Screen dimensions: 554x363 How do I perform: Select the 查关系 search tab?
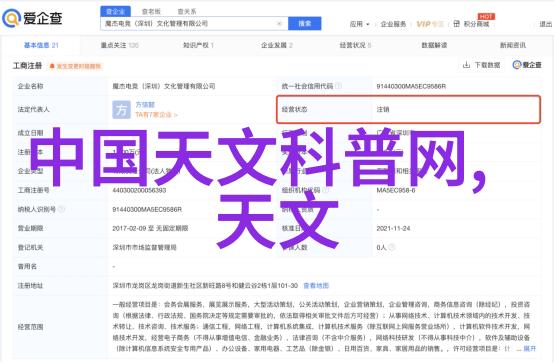[187, 12]
